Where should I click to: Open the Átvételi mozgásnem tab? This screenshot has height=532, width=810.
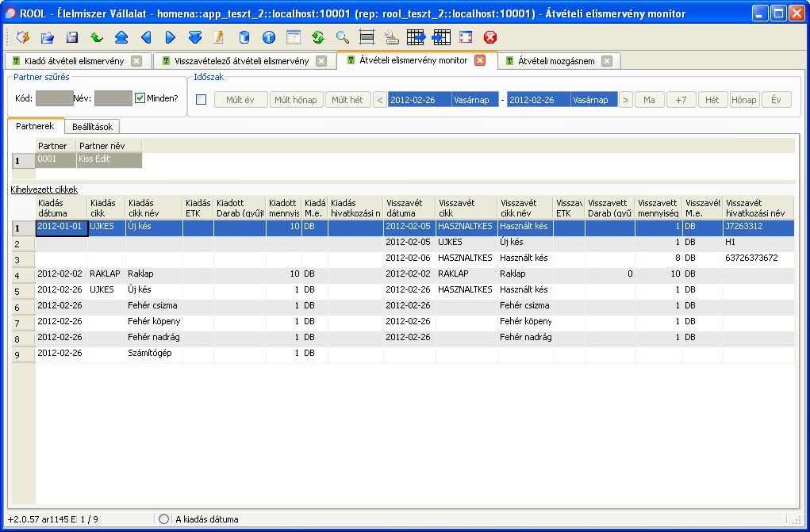coord(555,61)
